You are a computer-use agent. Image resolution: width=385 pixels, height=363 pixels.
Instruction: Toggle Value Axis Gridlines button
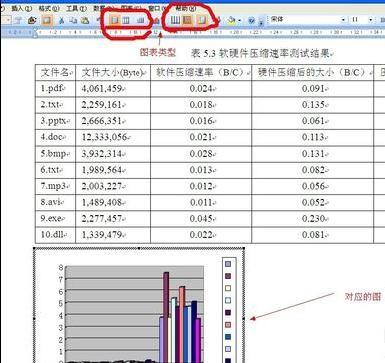188,20
